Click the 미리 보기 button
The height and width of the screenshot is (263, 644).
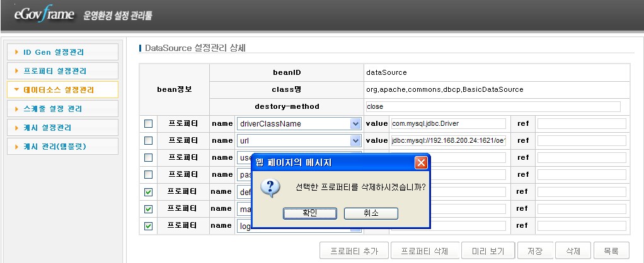point(488,251)
